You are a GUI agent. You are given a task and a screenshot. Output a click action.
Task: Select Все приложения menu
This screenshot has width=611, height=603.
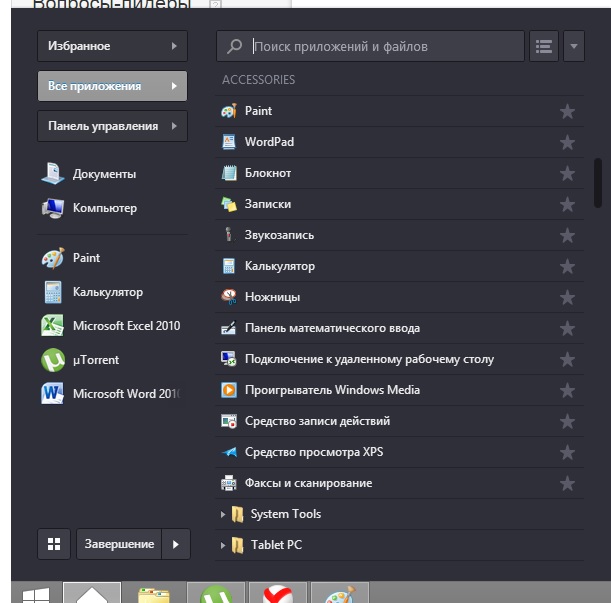tap(112, 86)
